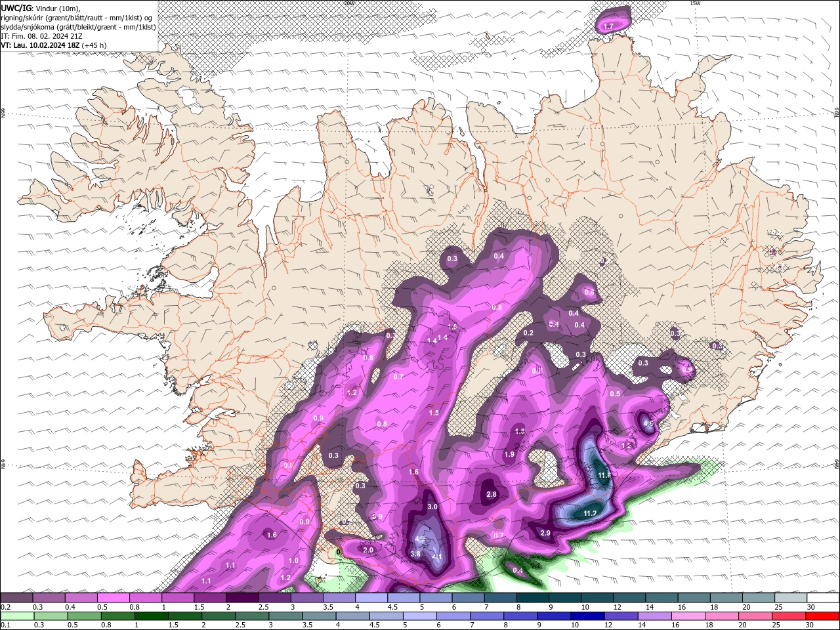The image size is (840, 630).
Task: Click the 2.8 value on the map
Action: (x=491, y=494)
